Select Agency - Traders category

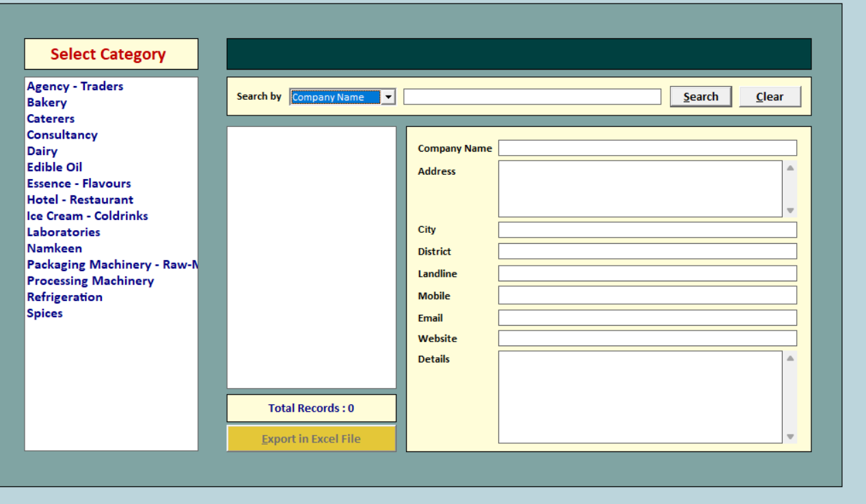[x=75, y=86]
